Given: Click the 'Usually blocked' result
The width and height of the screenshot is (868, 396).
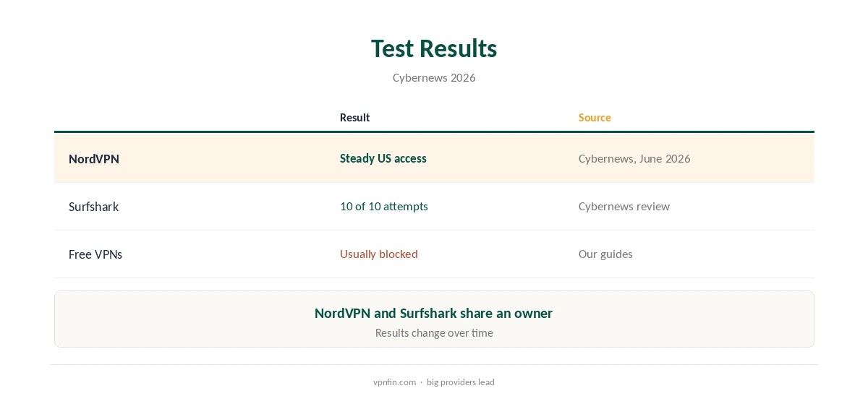Looking at the screenshot, I should 379,254.
